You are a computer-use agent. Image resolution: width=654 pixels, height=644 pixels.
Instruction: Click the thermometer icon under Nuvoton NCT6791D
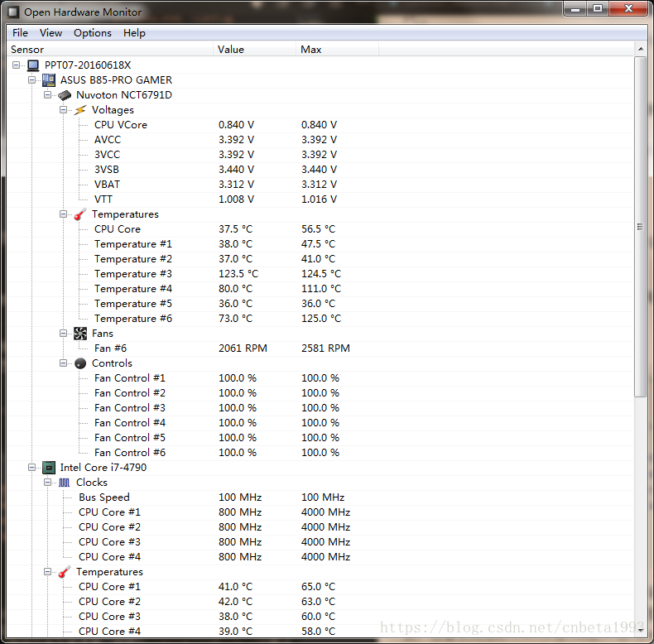[x=80, y=214]
